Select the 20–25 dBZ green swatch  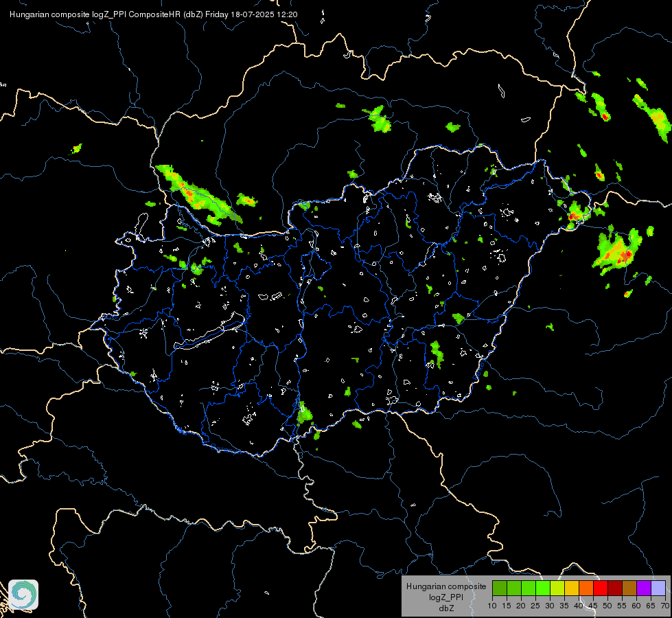tap(529, 588)
